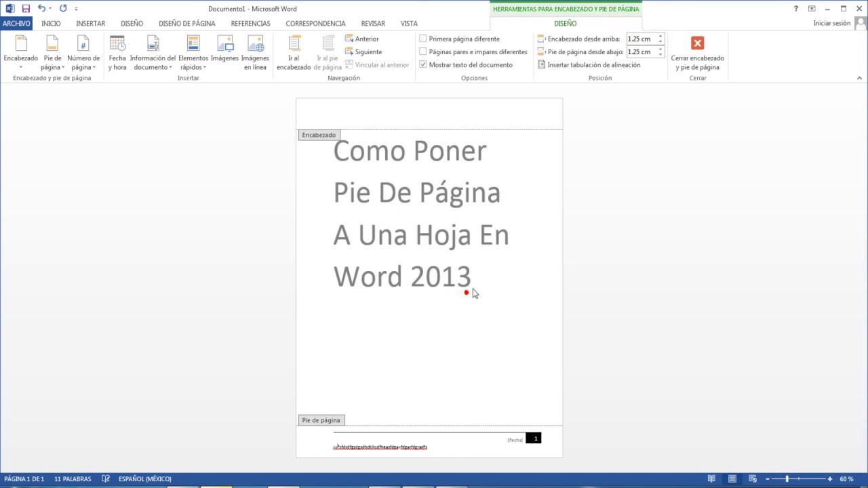Switch to VISTA tab

tap(409, 23)
